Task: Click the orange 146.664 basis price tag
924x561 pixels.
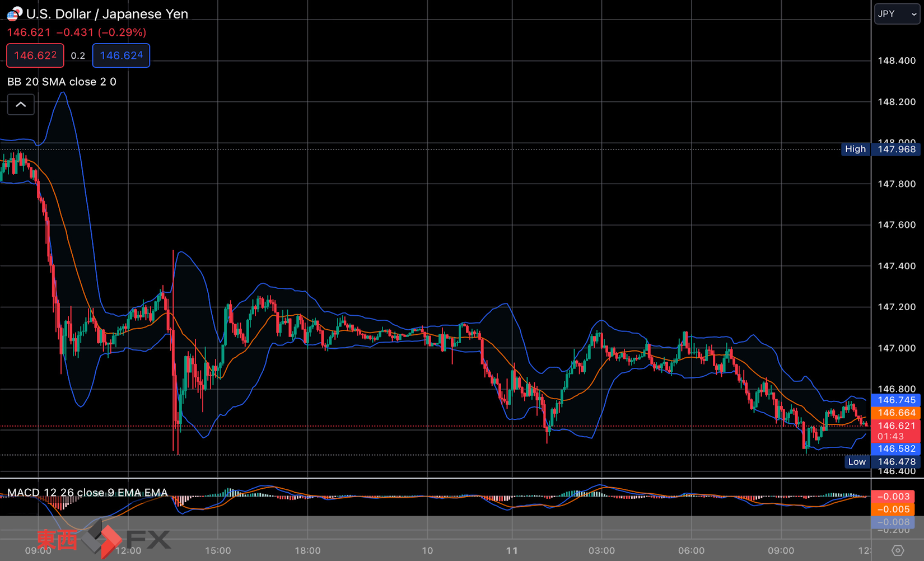Action: click(x=896, y=413)
